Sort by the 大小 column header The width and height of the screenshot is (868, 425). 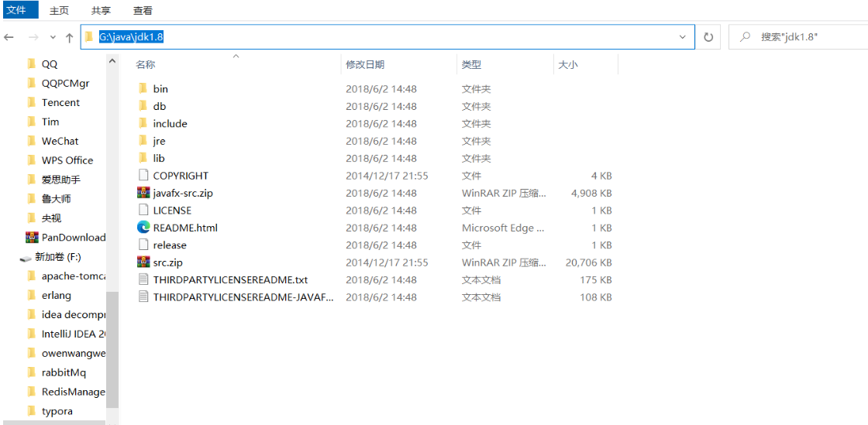pyautogui.click(x=568, y=65)
